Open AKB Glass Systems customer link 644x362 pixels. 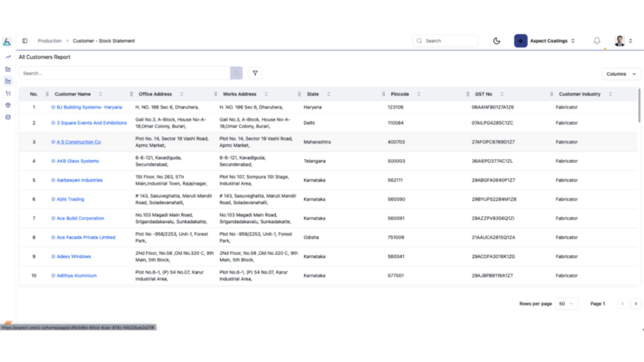click(x=78, y=161)
